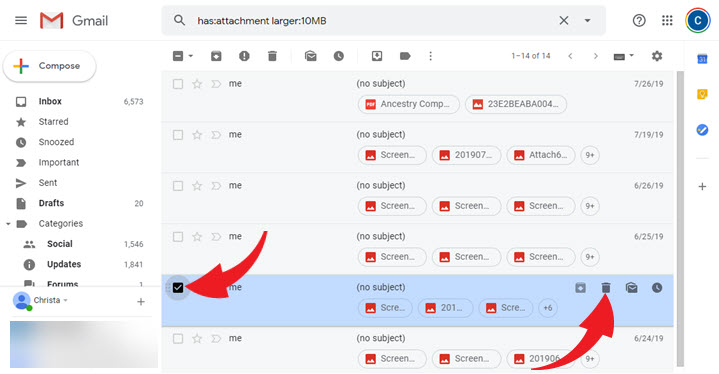The image size is (719, 374).
Task: Open the Labels tag icon in toolbar
Action: click(405, 56)
